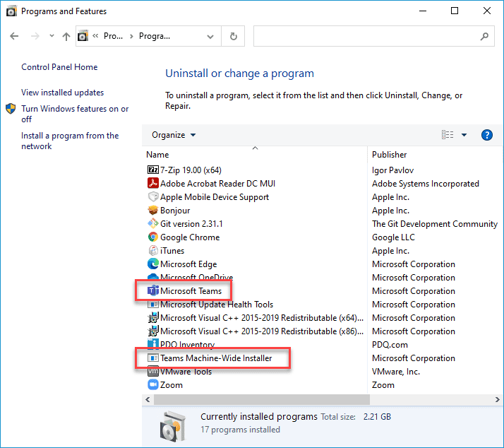Open the recent locations dropdown arrow

[52, 36]
